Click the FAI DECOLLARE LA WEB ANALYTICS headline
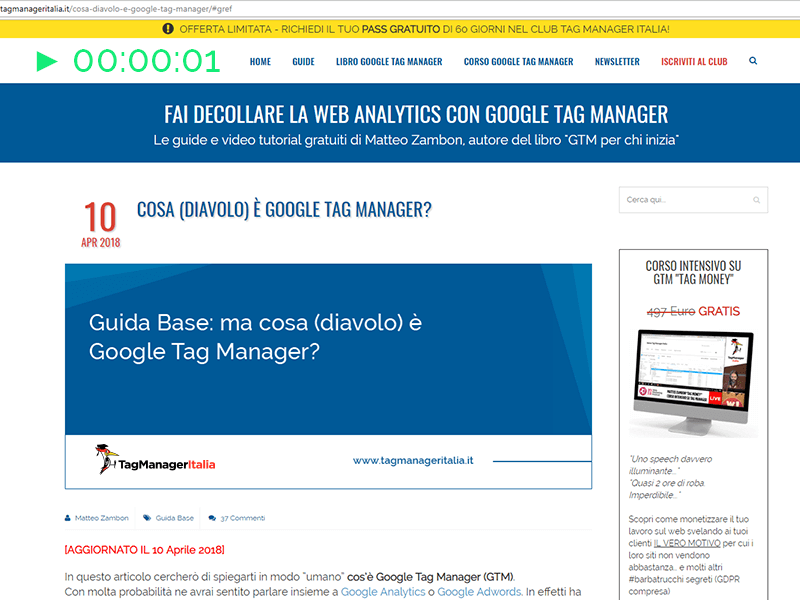The image size is (800, 600). pyautogui.click(x=416, y=114)
